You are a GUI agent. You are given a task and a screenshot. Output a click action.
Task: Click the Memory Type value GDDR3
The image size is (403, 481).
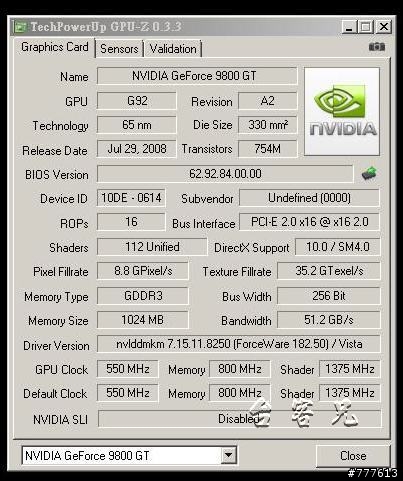(143, 296)
